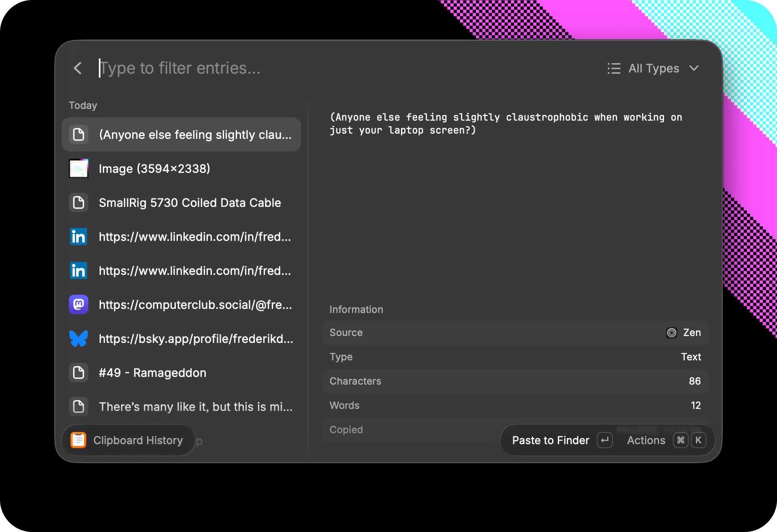The height and width of the screenshot is (532, 777).
Task: Click the first LinkedIn logo icon
Action: click(x=79, y=236)
